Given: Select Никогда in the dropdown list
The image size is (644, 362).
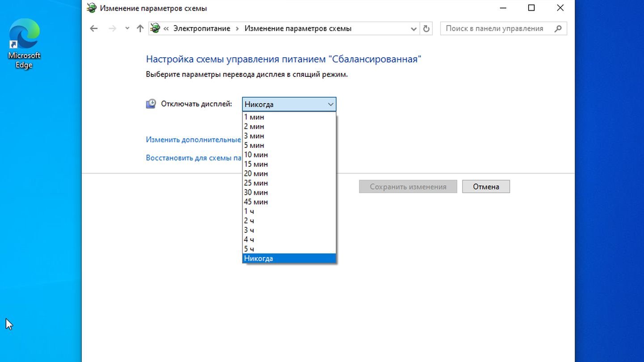Looking at the screenshot, I should click(289, 258).
